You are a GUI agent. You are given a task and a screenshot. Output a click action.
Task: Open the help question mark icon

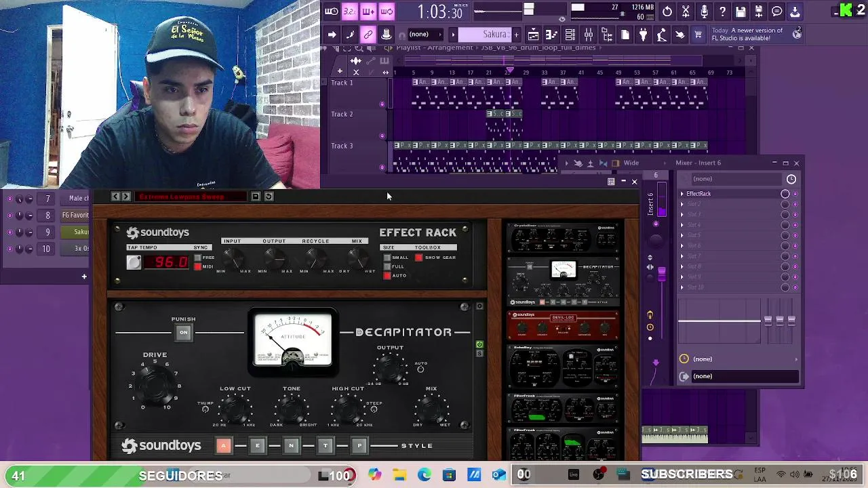point(722,12)
